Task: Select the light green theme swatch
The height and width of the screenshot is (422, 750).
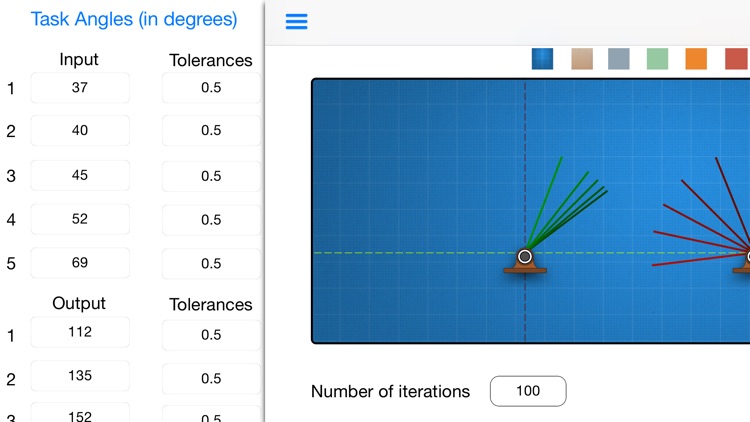Action: [657, 59]
